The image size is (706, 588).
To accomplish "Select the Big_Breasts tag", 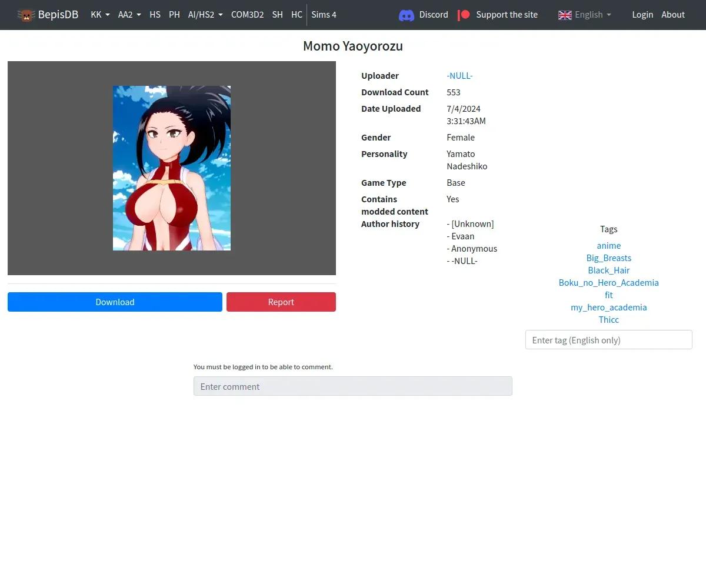I will coord(609,258).
